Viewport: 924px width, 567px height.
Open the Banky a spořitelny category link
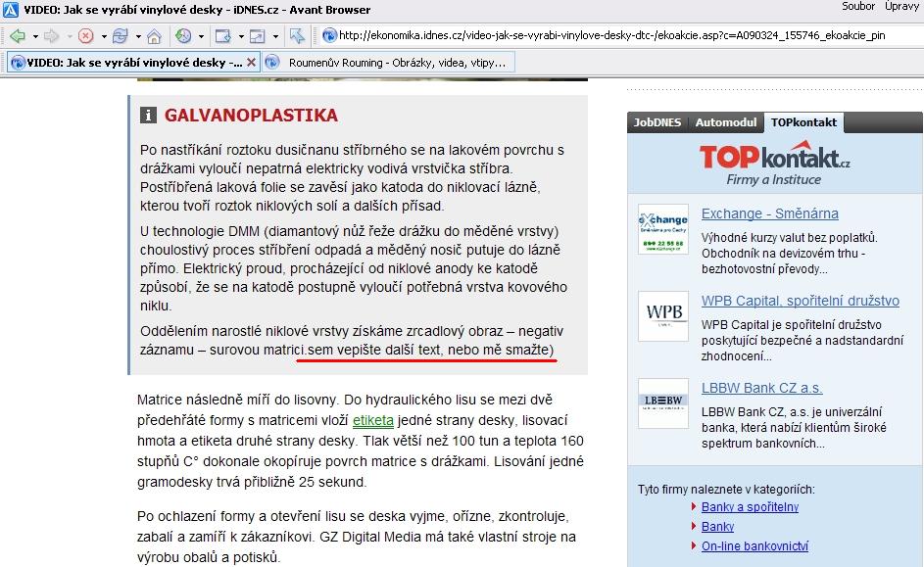point(750,507)
